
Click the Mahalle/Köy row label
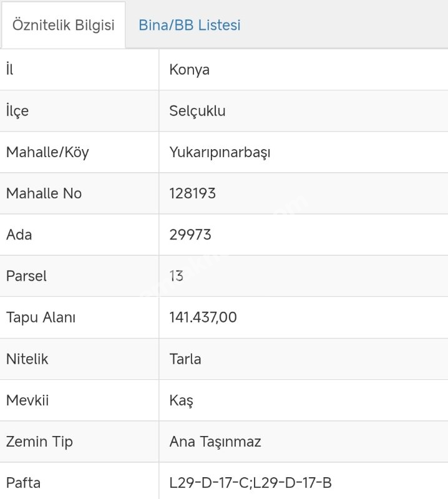pyautogui.click(x=47, y=152)
